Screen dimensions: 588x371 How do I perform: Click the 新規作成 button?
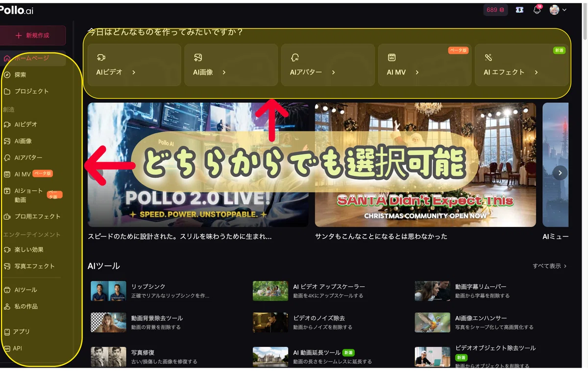pos(33,35)
